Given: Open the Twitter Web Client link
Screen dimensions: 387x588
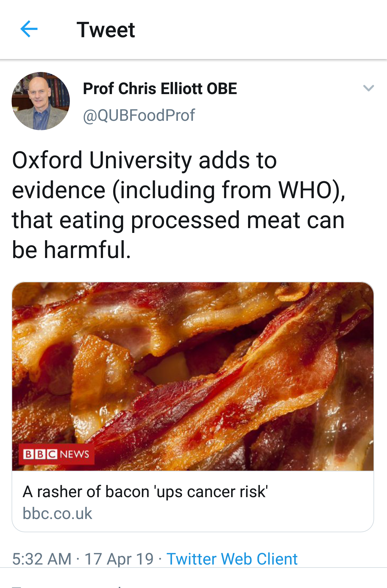Looking at the screenshot, I should pyautogui.click(x=232, y=559).
